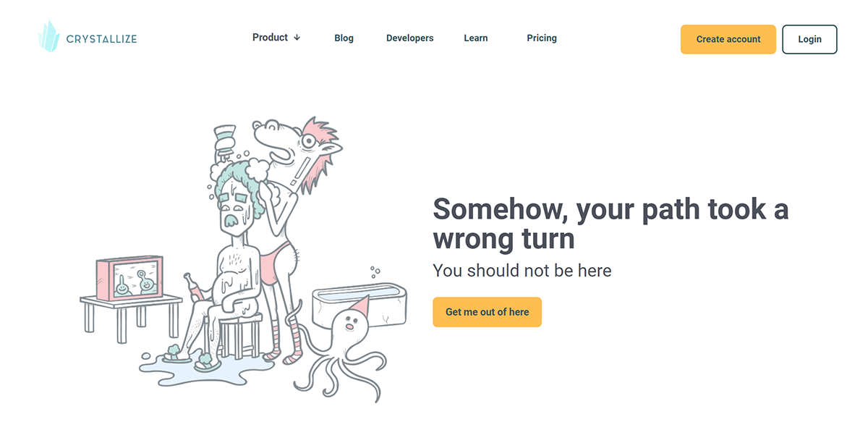Visit the Learn page

[x=476, y=38]
